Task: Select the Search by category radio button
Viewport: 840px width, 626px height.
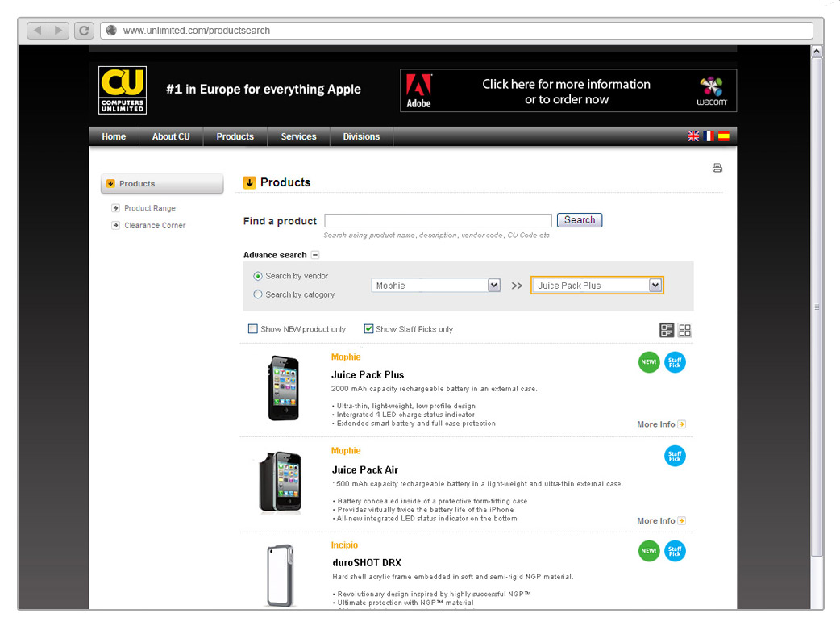Action: [x=258, y=294]
